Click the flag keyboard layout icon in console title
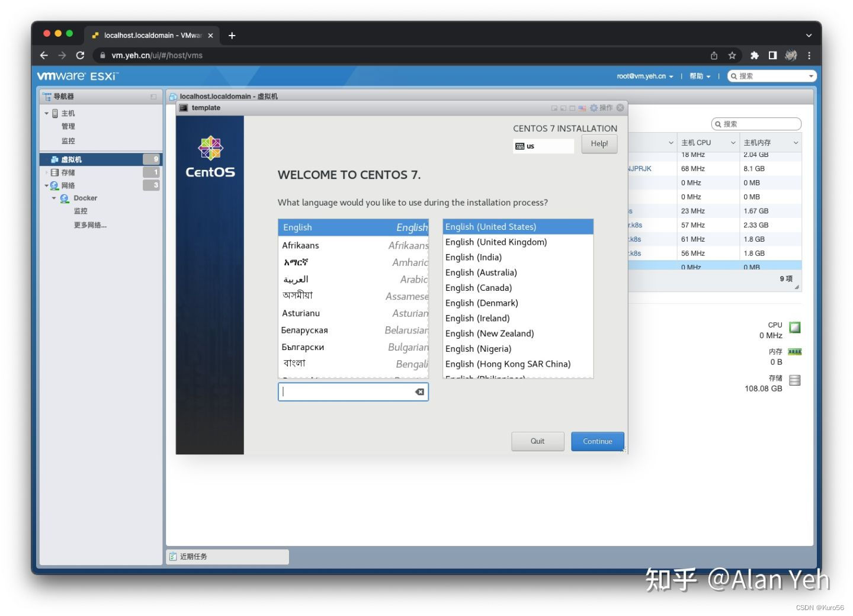Viewport: 853px width, 616px height. [x=582, y=108]
